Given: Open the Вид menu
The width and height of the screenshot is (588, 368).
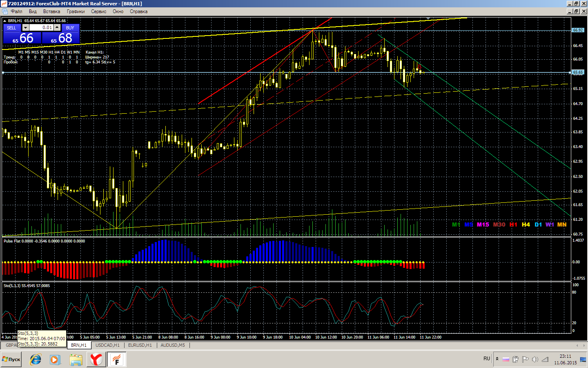Looking at the screenshot, I should [33, 11].
